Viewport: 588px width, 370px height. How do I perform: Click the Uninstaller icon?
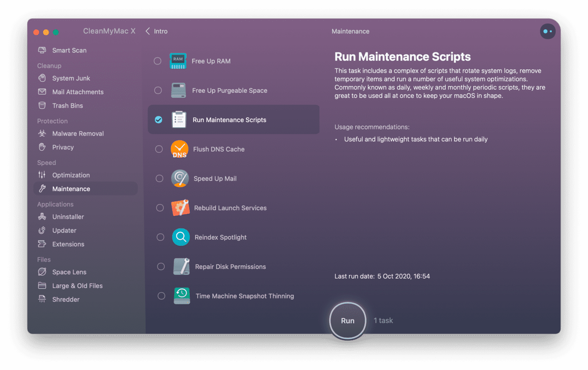[x=42, y=216]
